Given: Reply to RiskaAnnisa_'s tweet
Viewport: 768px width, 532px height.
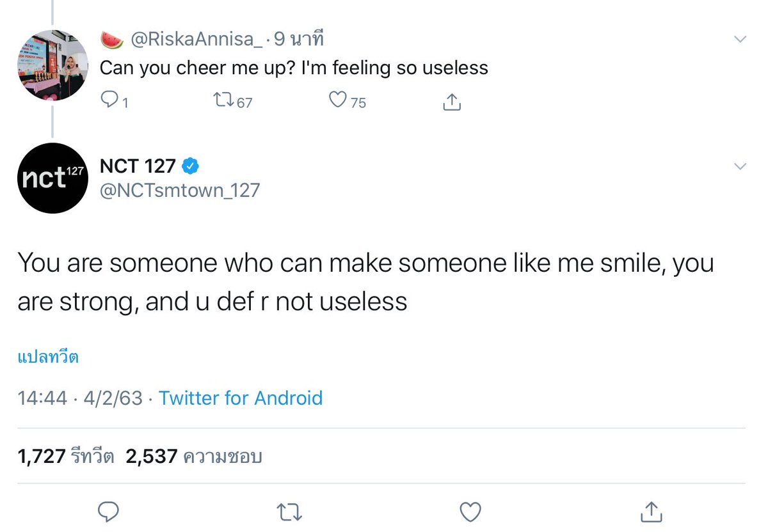Looking at the screenshot, I should [x=111, y=100].
